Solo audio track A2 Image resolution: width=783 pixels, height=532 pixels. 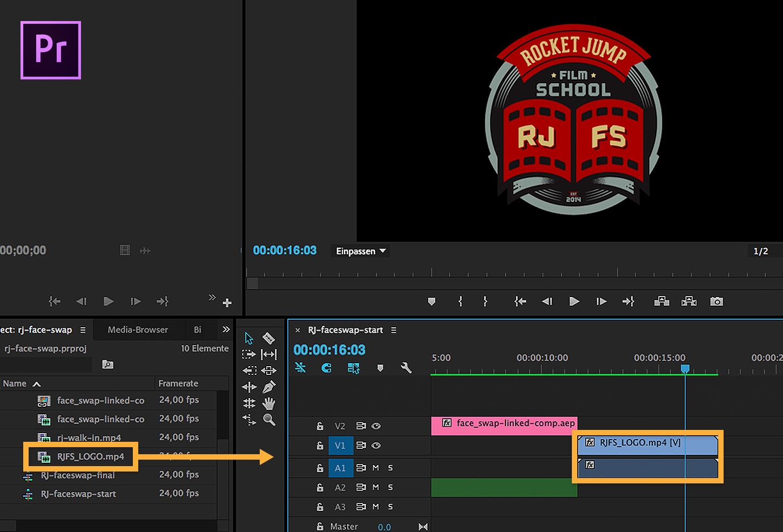coord(390,487)
